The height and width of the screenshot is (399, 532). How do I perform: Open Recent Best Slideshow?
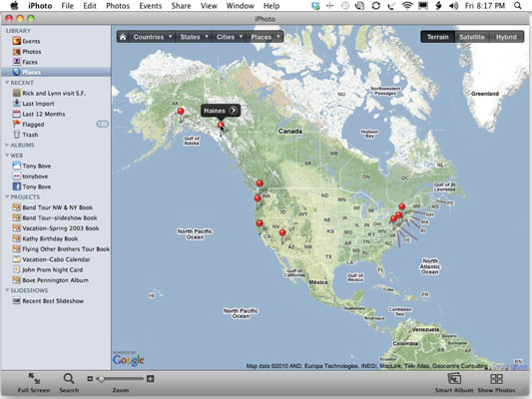pyautogui.click(x=53, y=301)
